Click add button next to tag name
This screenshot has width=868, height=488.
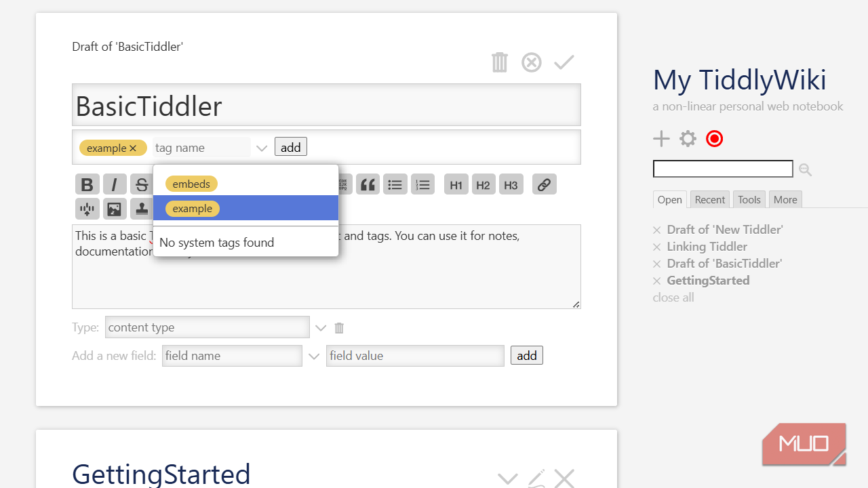coord(291,147)
